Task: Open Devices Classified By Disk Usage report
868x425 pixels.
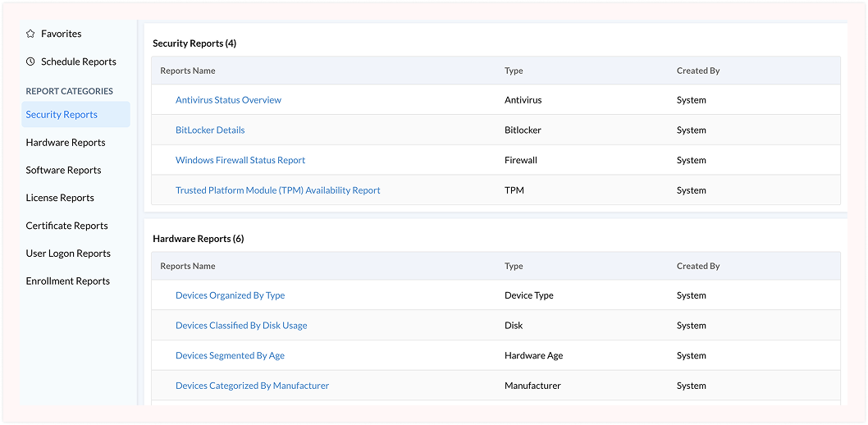Action: [x=241, y=326]
